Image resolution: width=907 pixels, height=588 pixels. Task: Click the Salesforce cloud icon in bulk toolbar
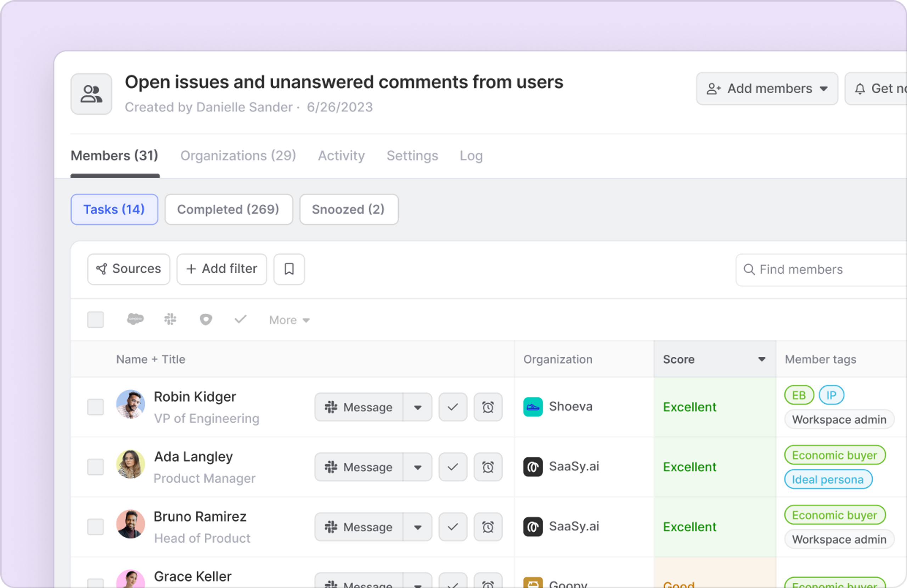pos(135,319)
